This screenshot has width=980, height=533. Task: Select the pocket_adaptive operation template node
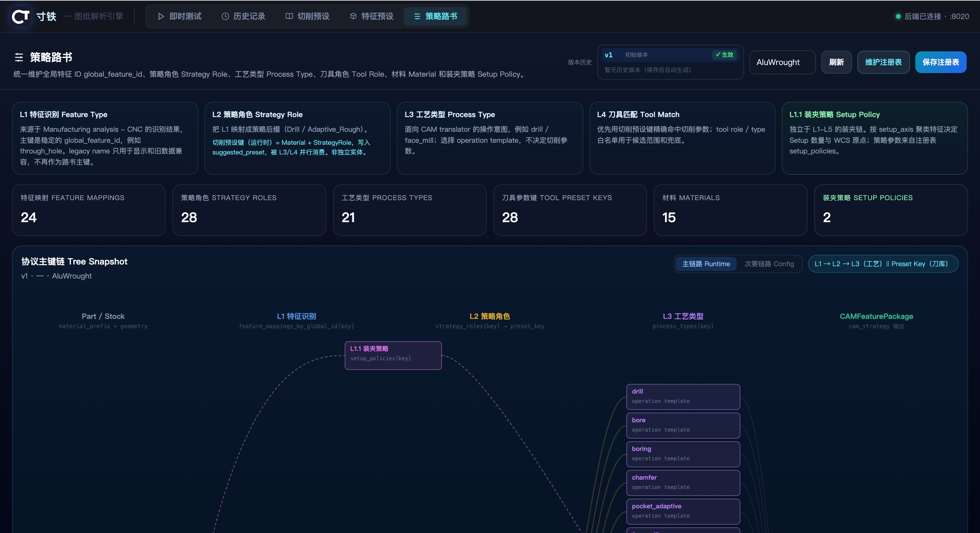pyautogui.click(x=683, y=511)
